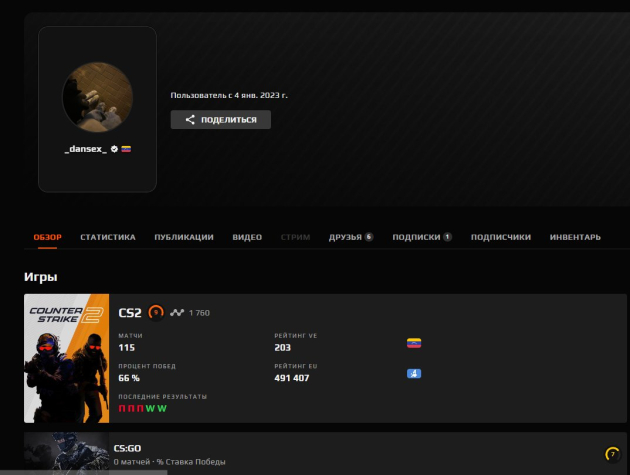
Task: Click the orange CS2 skill level icon
Action: click(156, 313)
